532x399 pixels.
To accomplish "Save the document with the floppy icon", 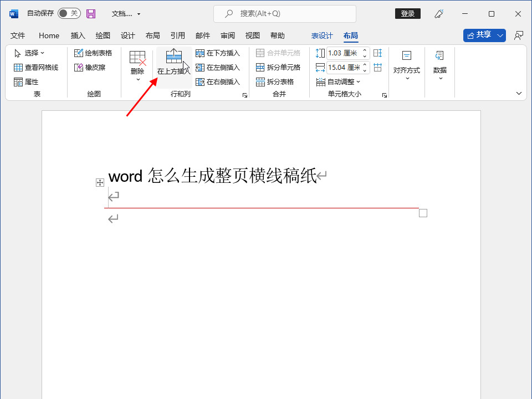I will coord(91,13).
